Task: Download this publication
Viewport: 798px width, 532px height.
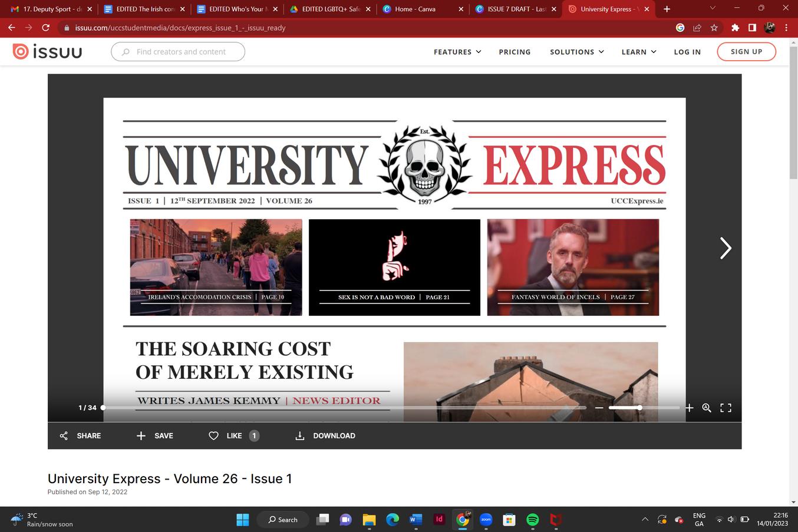Action: click(x=325, y=435)
